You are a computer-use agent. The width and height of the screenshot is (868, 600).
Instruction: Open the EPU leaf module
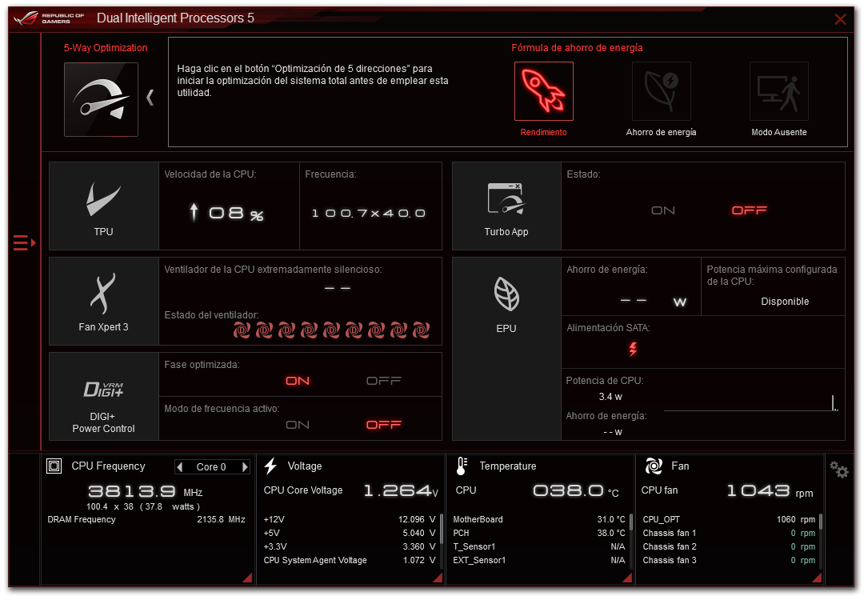(506, 301)
